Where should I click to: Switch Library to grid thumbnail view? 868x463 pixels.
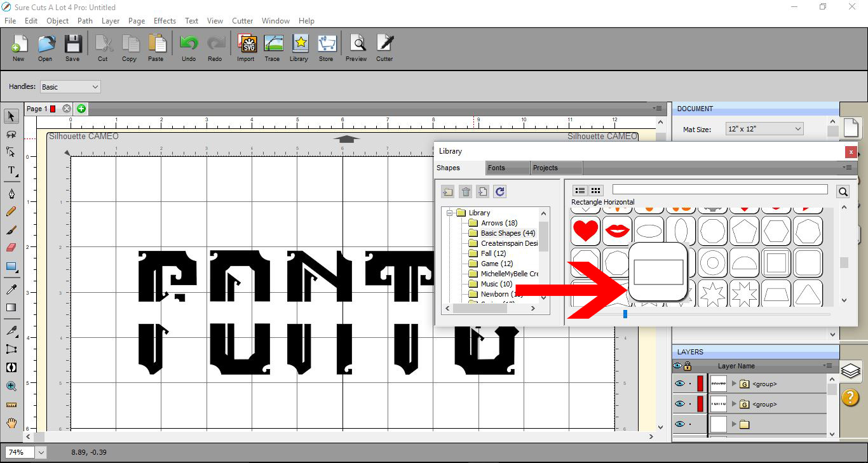pyautogui.click(x=595, y=191)
